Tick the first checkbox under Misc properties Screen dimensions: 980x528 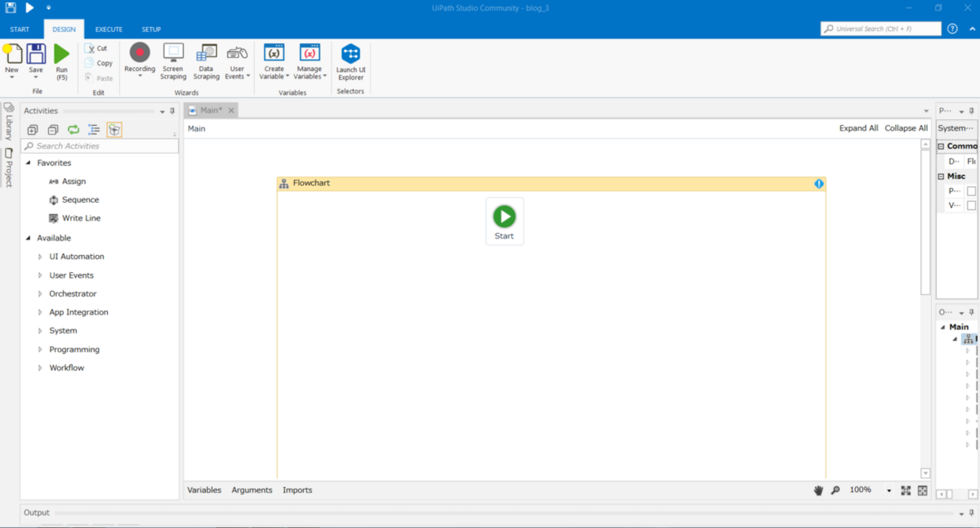point(971,191)
